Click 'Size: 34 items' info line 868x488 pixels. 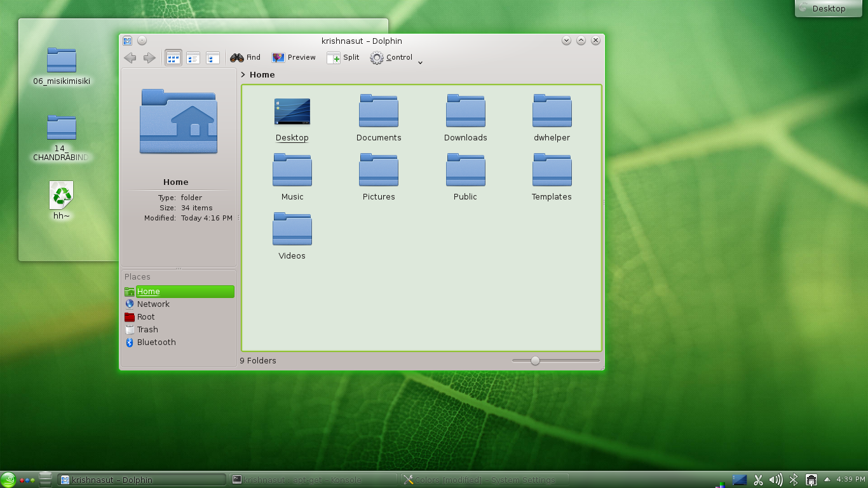point(186,208)
